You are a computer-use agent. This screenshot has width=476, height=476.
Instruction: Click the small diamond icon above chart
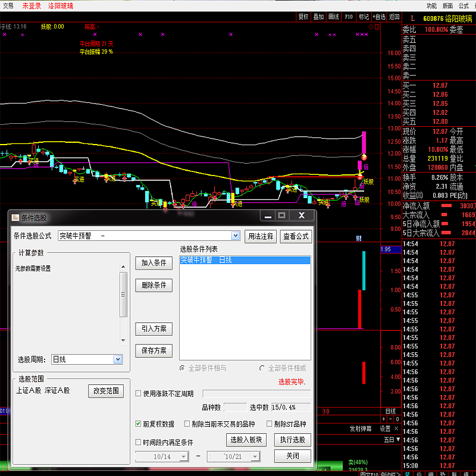(371, 27)
